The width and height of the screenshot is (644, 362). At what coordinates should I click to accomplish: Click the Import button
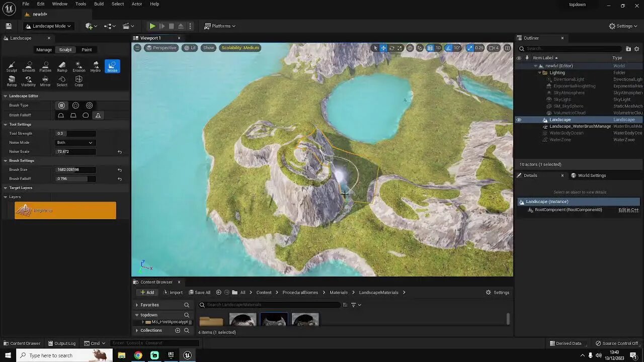click(x=173, y=293)
